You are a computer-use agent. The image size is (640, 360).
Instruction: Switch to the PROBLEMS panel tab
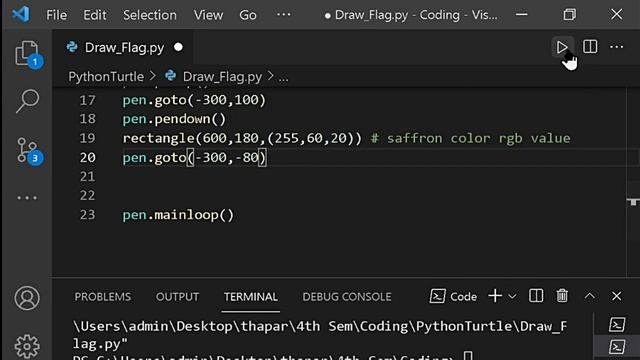(x=102, y=297)
